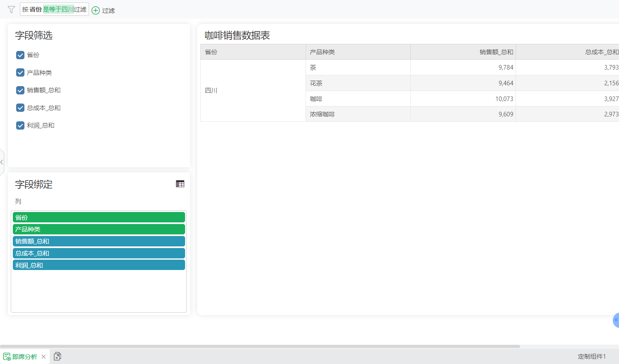This screenshot has width=619, height=364.
Task: Click the sales value 9,464
Action: pyautogui.click(x=463, y=83)
